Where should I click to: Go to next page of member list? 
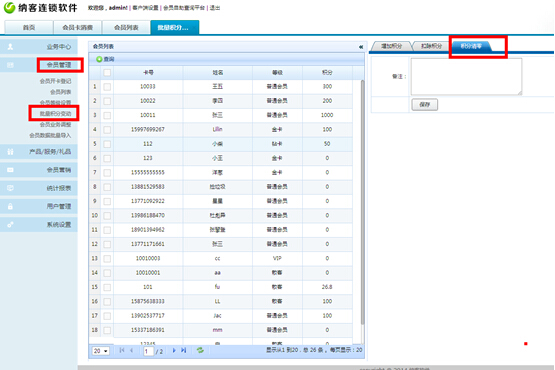(x=174, y=350)
